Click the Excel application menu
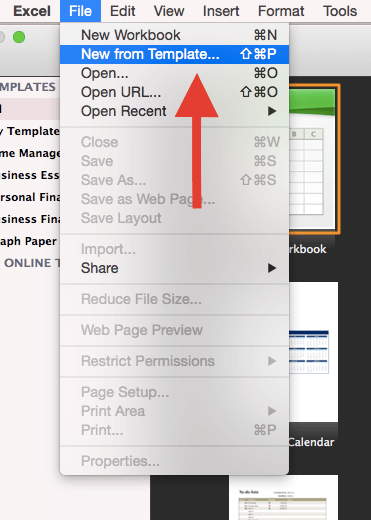The width and height of the screenshot is (371, 520). pos(32,11)
